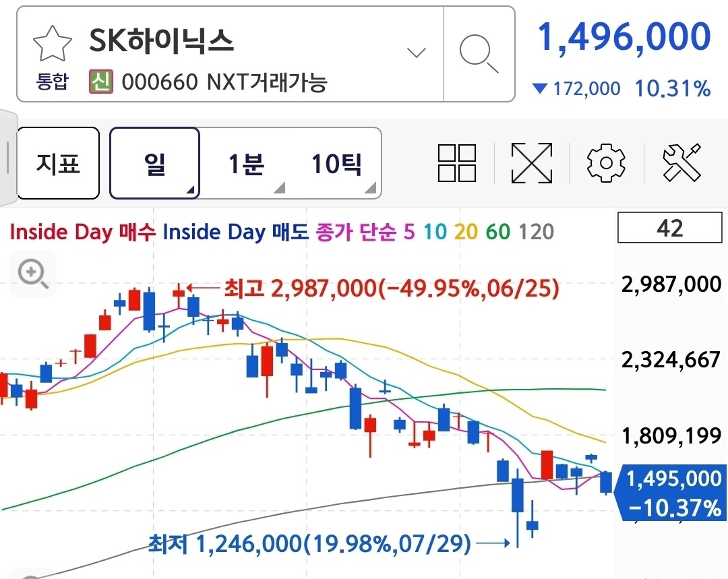
Task: Click the 1,495,000 current price tag
Action: (x=671, y=492)
